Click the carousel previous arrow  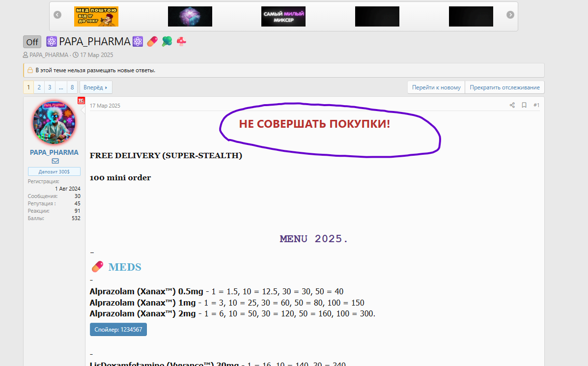(x=57, y=15)
